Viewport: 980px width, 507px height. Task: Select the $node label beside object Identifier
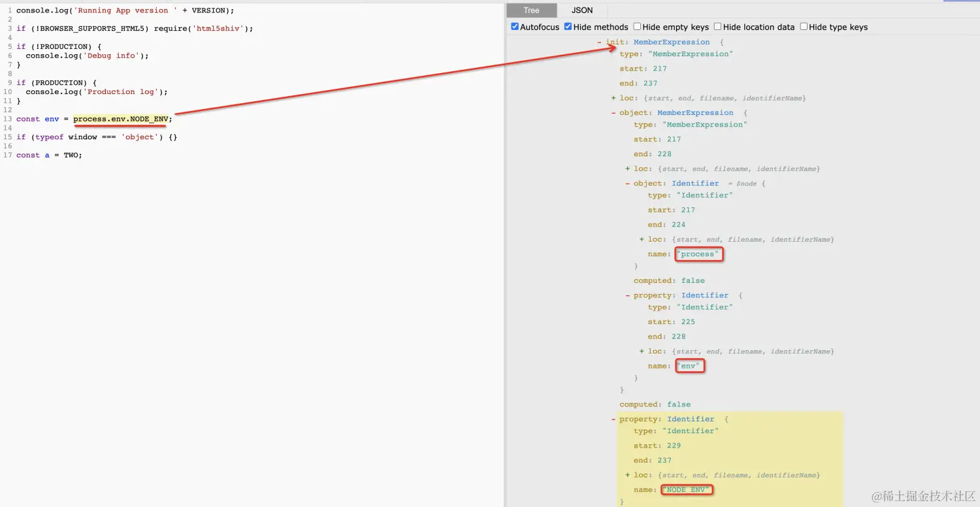pyautogui.click(x=746, y=184)
